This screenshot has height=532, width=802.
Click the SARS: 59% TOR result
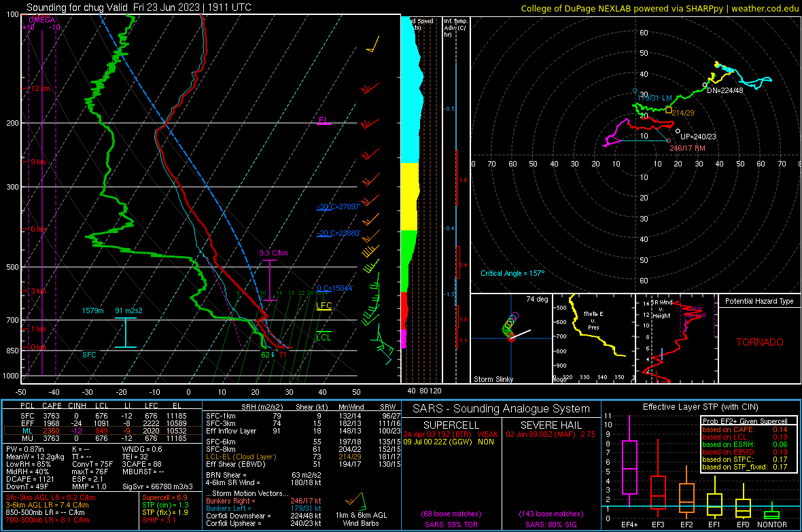point(451,525)
